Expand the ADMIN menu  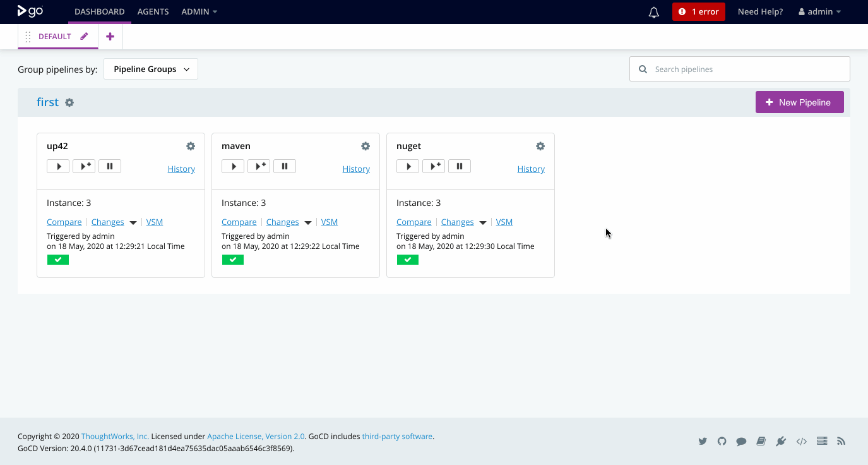coord(199,12)
